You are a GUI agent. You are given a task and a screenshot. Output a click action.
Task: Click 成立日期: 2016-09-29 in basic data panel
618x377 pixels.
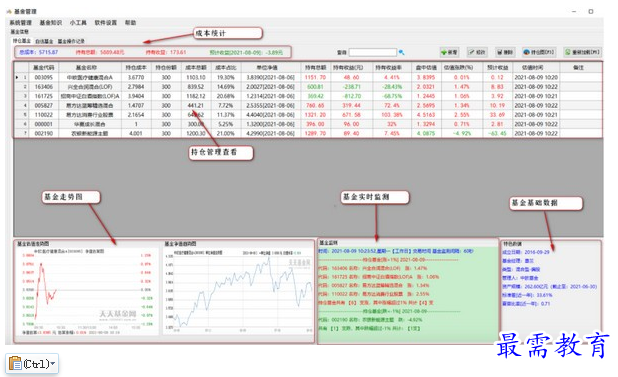coord(525,252)
